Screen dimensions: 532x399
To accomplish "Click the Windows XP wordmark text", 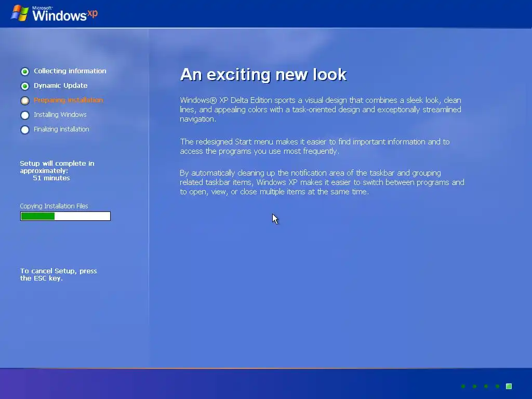I will [65, 14].
